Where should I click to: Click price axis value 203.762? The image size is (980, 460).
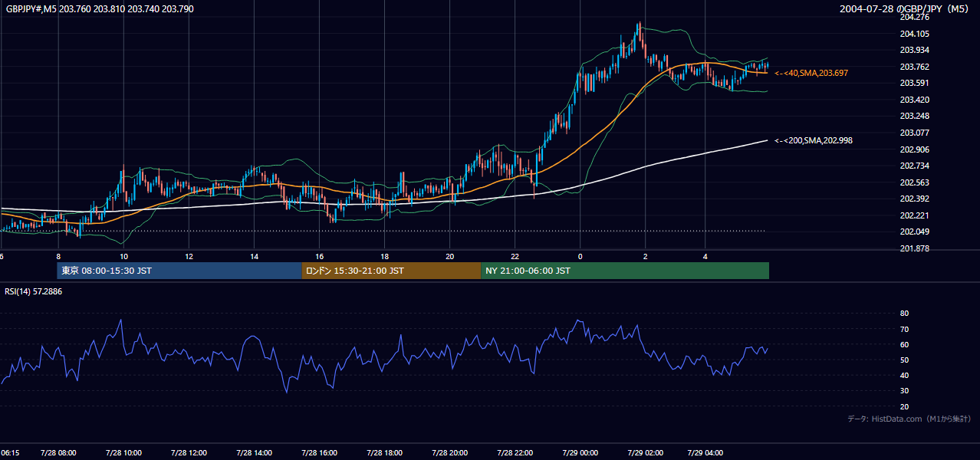pyautogui.click(x=914, y=67)
